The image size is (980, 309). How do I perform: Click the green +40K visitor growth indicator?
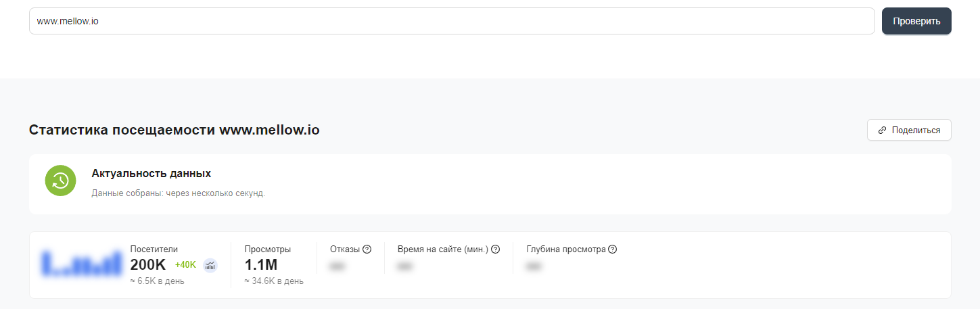coord(185,264)
